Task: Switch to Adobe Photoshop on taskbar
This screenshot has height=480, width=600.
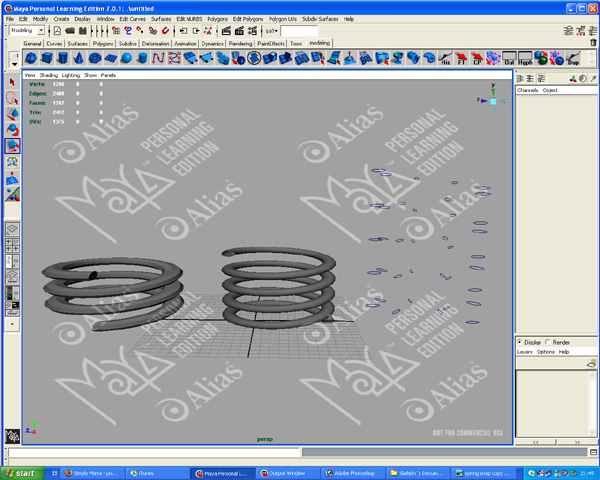Action: pyautogui.click(x=352, y=473)
